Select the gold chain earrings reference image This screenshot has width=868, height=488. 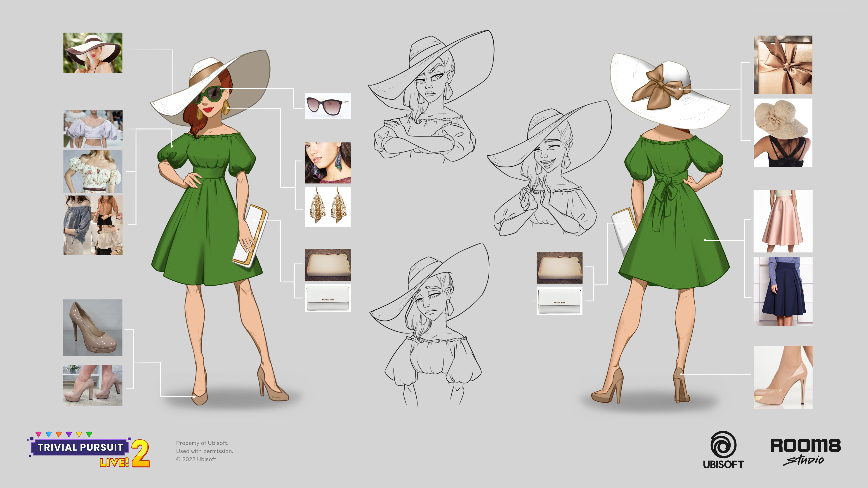(x=328, y=207)
